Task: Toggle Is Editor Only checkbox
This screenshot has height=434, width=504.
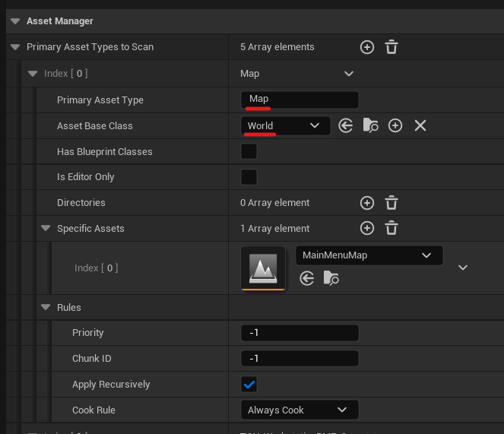Action: [249, 177]
